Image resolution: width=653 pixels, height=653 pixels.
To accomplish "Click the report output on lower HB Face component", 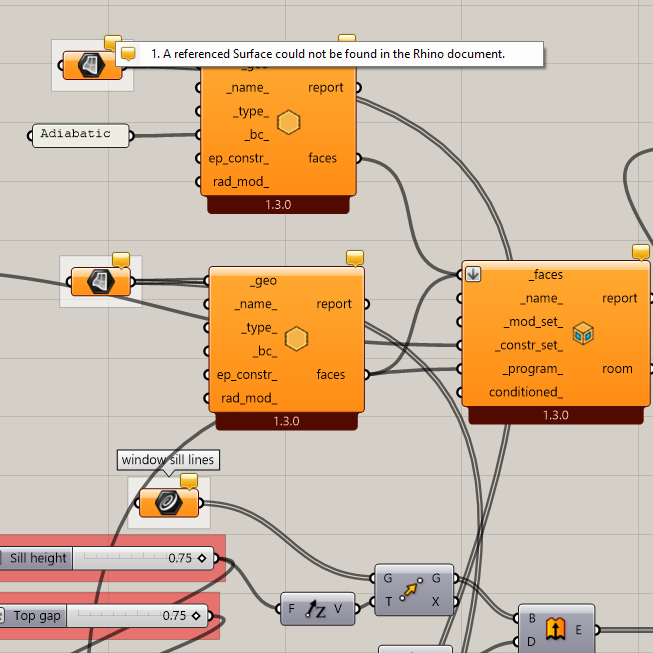I will coord(334,304).
